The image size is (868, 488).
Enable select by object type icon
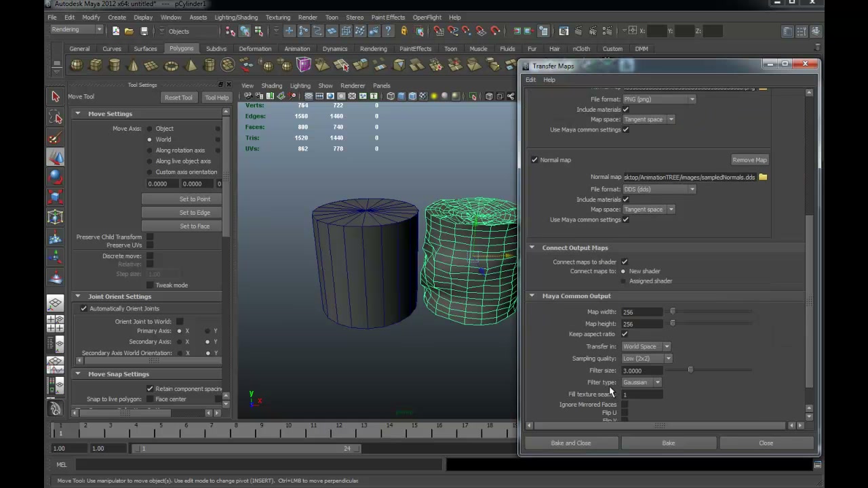(244, 31)
